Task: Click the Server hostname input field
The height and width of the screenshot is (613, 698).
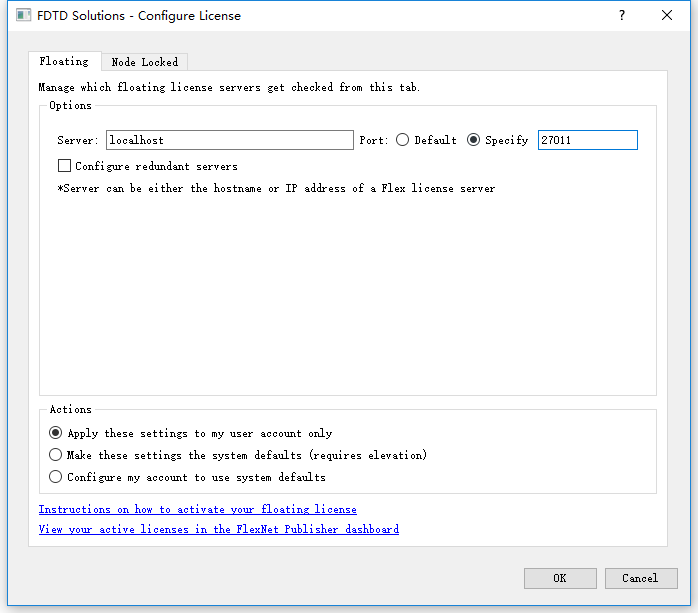Action: pos(230,140)
